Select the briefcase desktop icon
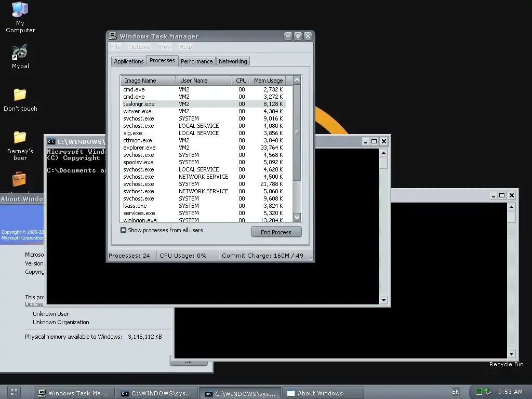This screenshot has height=399, width=532. [x=19, y=179]
